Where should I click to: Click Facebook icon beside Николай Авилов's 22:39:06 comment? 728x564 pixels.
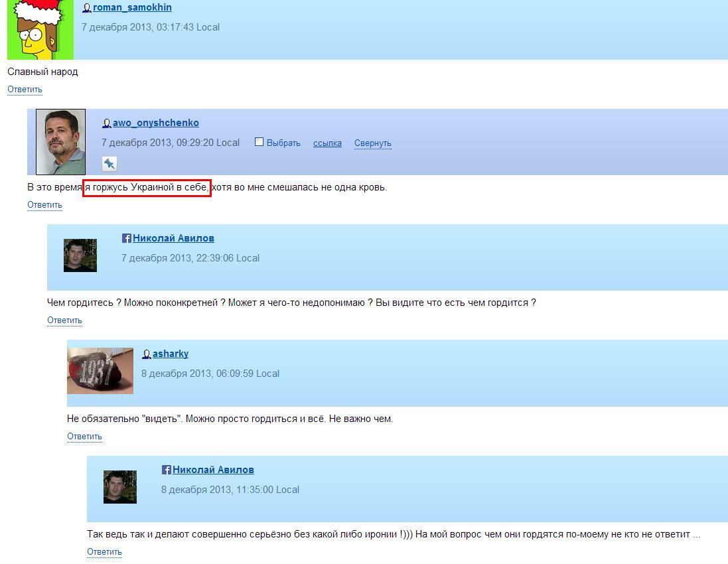[126, 238]
